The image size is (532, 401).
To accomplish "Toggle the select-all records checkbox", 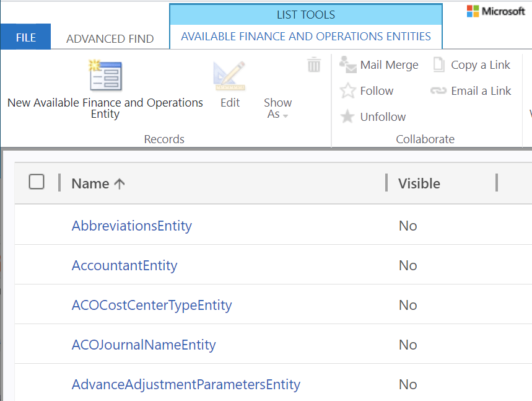I will pyautogui.click(x=37, y=182).
